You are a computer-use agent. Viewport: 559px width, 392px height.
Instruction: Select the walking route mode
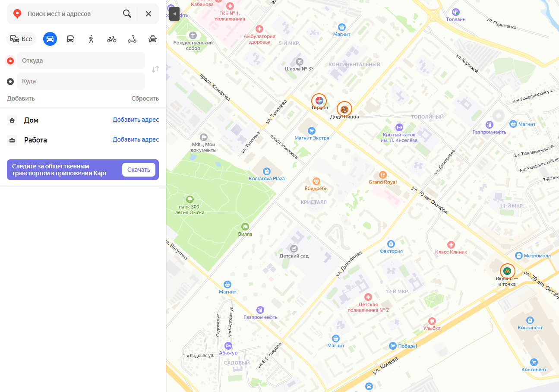91,39
